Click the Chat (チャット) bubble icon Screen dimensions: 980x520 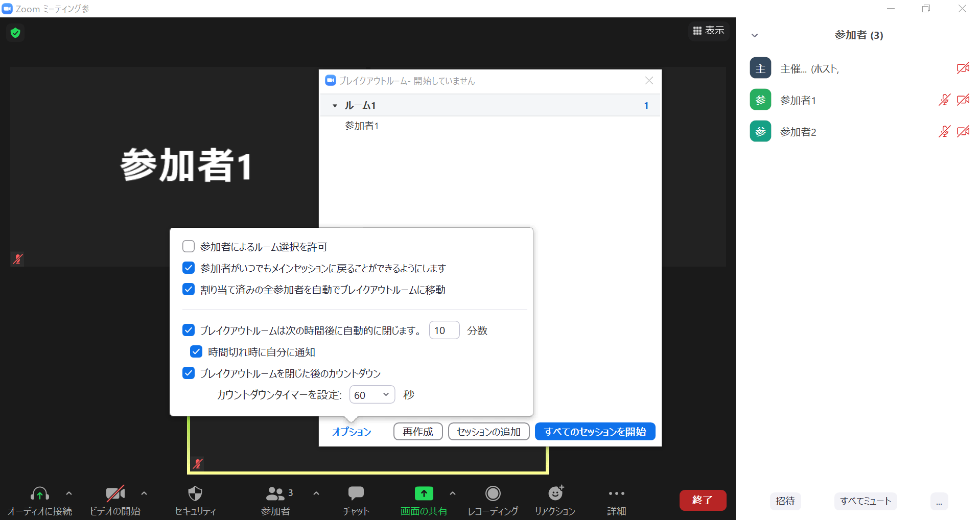356,494
